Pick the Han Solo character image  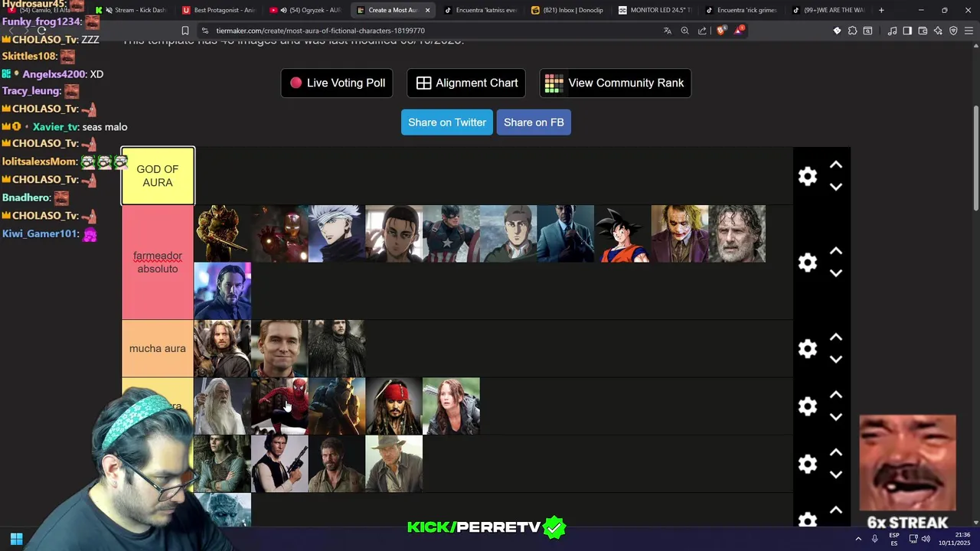(x=279, y=463)
